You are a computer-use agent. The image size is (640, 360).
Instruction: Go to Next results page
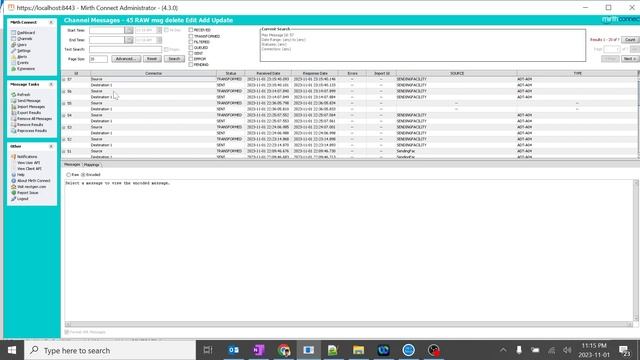coord(630,59)
